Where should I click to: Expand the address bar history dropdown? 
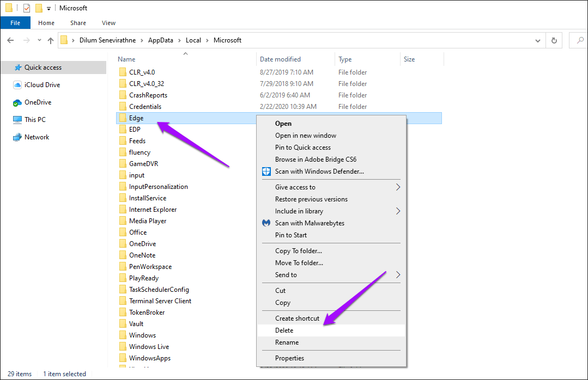coord(537,40)
